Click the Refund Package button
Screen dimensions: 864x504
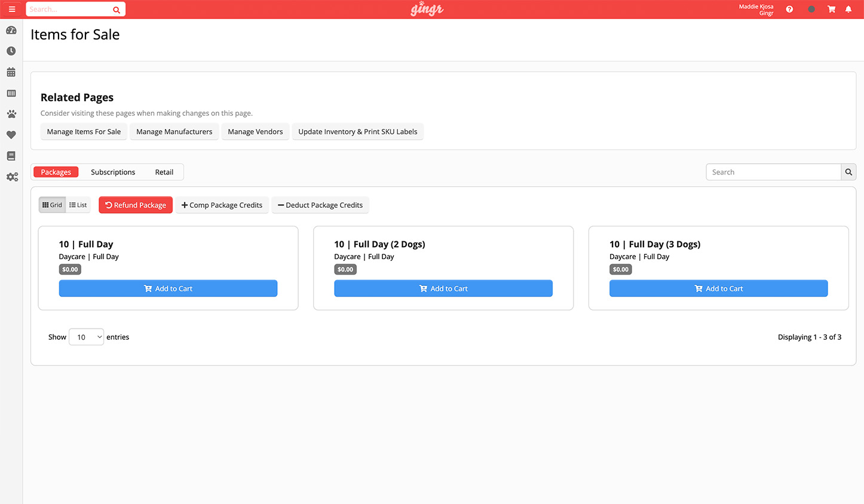pyautogui.click(x=136, y=205)
